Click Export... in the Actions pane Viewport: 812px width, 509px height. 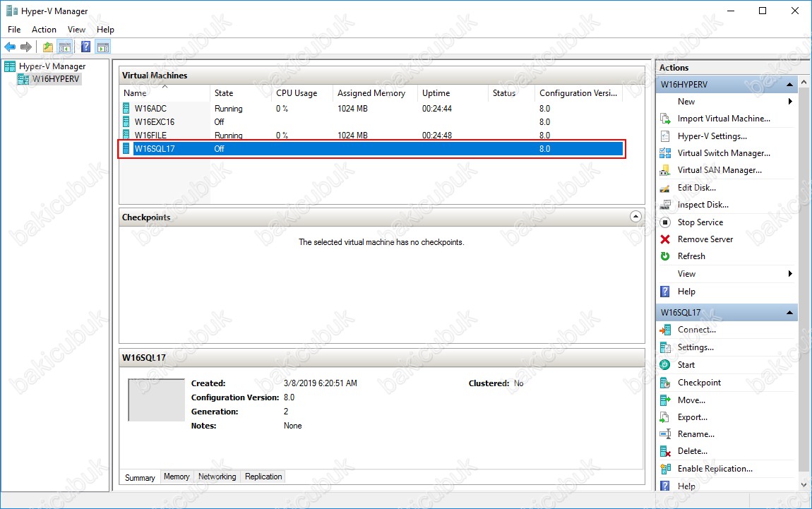coord(693,417)
